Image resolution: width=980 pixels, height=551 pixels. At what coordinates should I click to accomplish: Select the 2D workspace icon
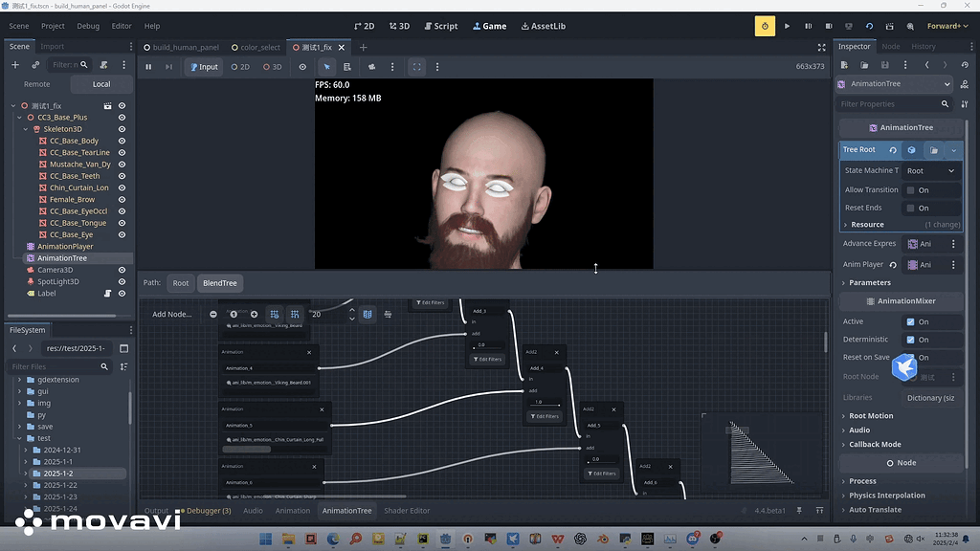(363, 26)
